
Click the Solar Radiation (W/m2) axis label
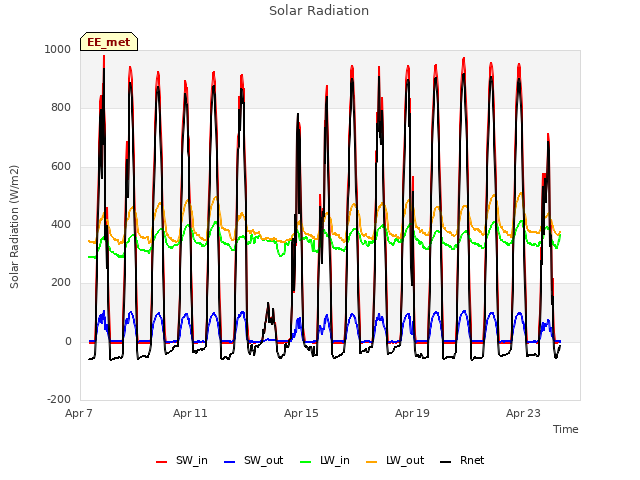(x=14, y=227)
